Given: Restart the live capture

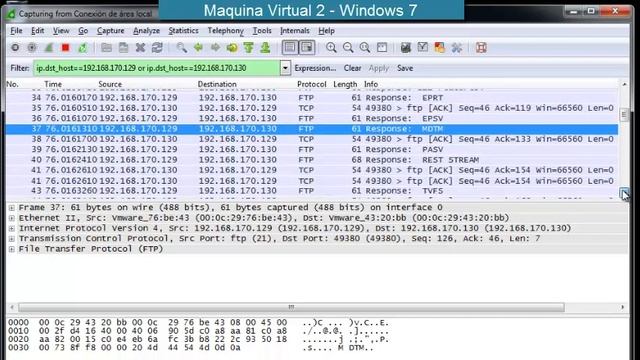Looking at the screenshot, I should [82, 48].
